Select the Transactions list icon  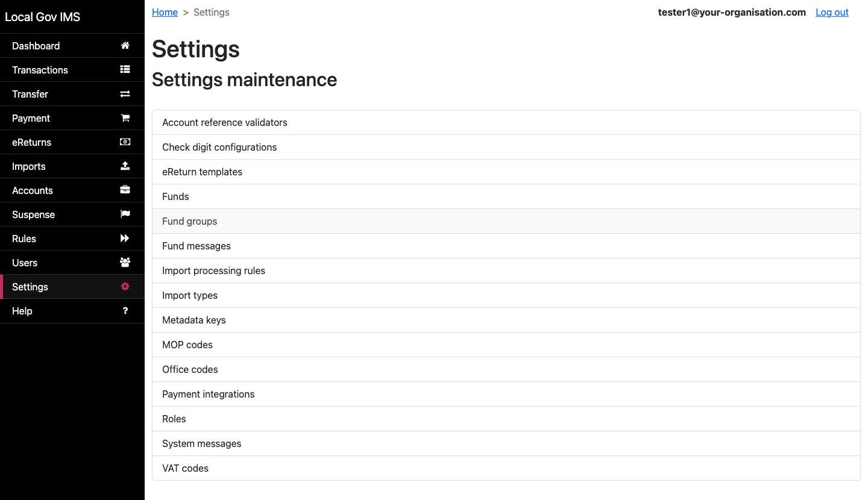(125, 69)
